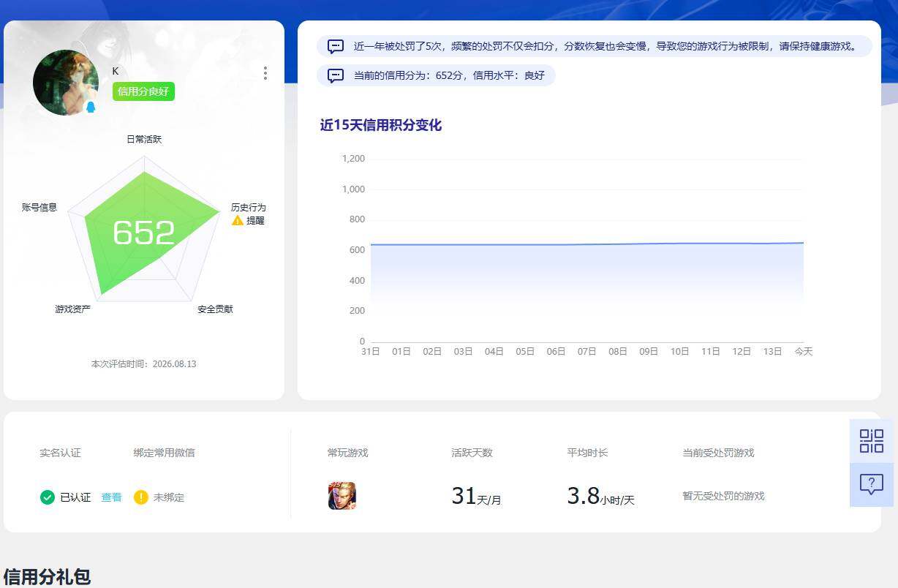Click the 提醒 reminder label
898x588 pixels.
coord(255,220)
